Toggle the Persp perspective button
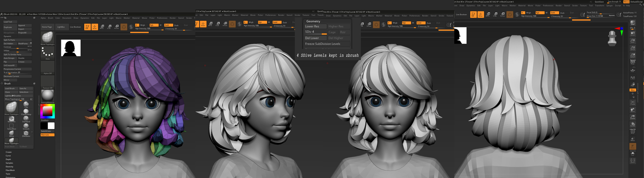Image resolution: width=644 pixels, height=178 pixels. tap(632, 62)
